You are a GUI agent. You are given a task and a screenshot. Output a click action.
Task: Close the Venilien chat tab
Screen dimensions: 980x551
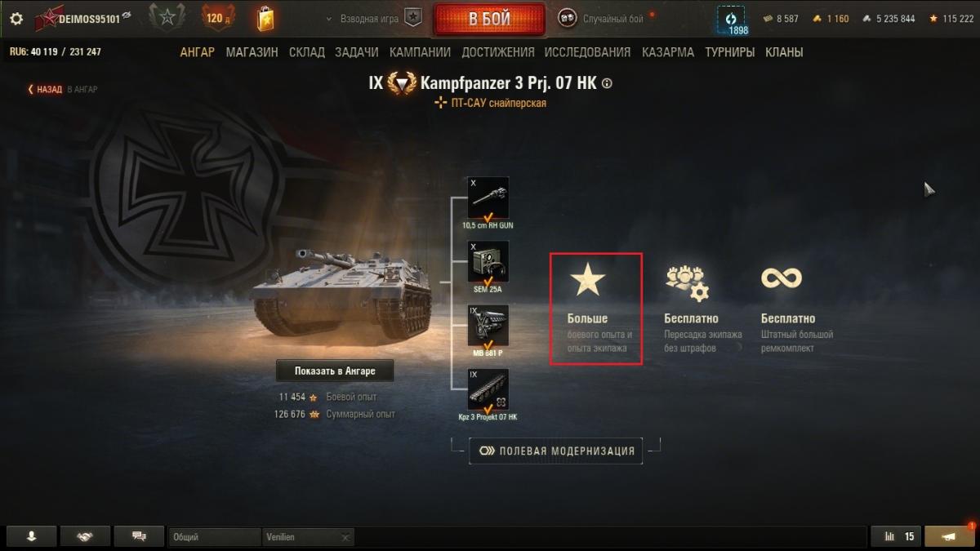pos(345,537)
